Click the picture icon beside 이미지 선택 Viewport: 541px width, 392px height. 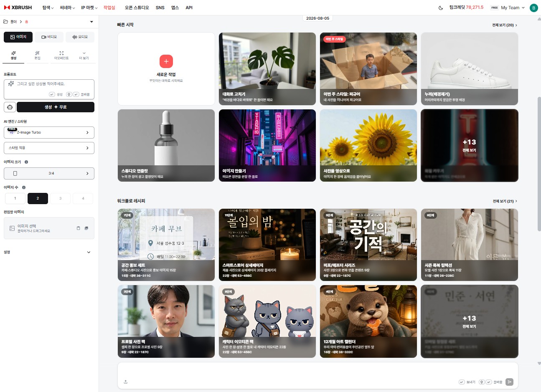pyautogui.click(x=12, y=228)
